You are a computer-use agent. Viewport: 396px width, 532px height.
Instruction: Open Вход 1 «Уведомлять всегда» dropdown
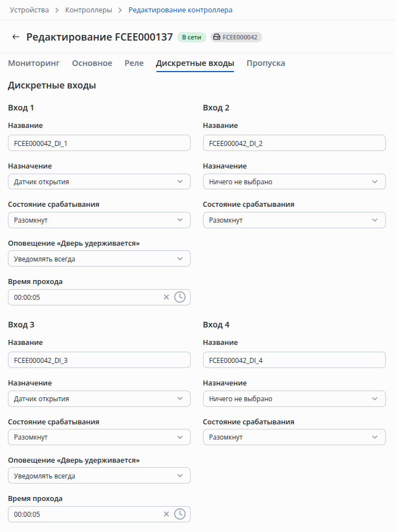coord(99,259)
